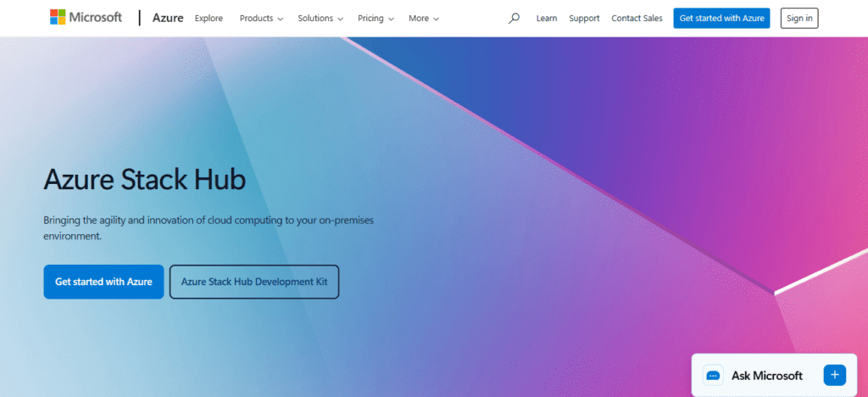Click header Get started with Azure button
Screen dimensions: 868x397
pos(721,19)
